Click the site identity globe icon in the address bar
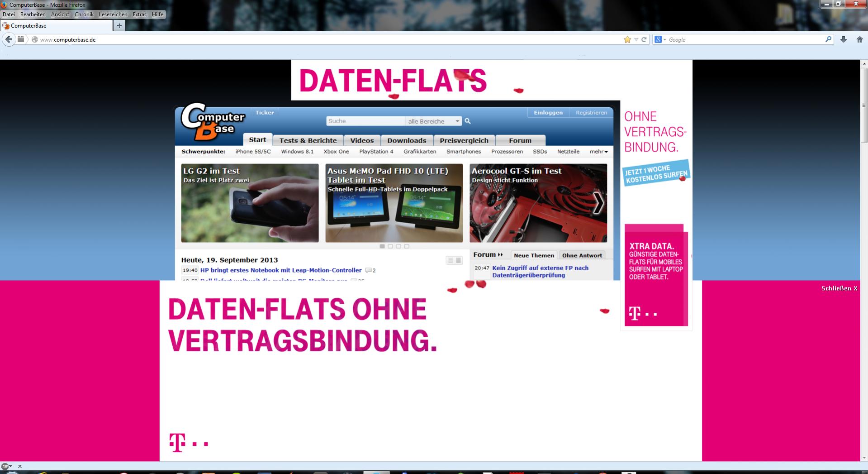This screenshot has height=474, width=868. (35, 39)
